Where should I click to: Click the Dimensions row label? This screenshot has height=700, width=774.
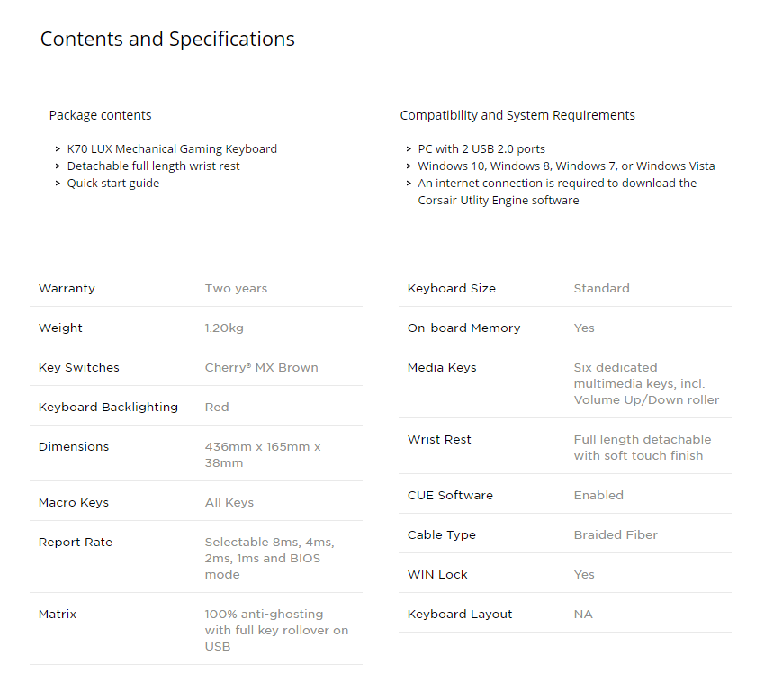[x=74, y=447]
